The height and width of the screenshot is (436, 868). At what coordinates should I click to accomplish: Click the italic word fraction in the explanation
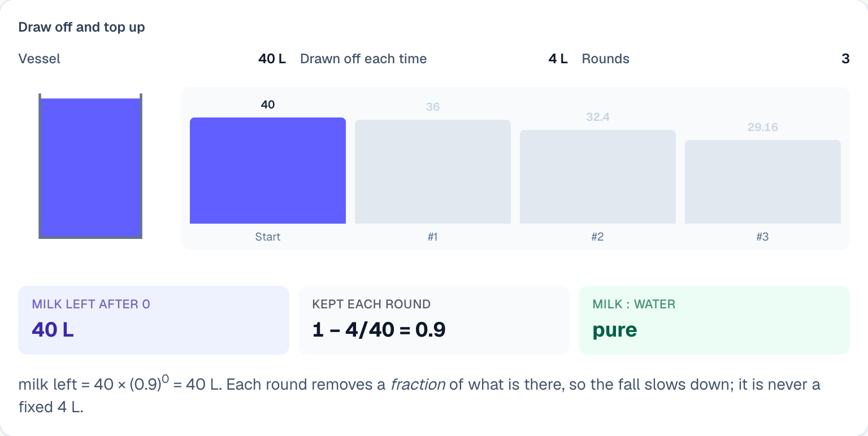[419, 385]
